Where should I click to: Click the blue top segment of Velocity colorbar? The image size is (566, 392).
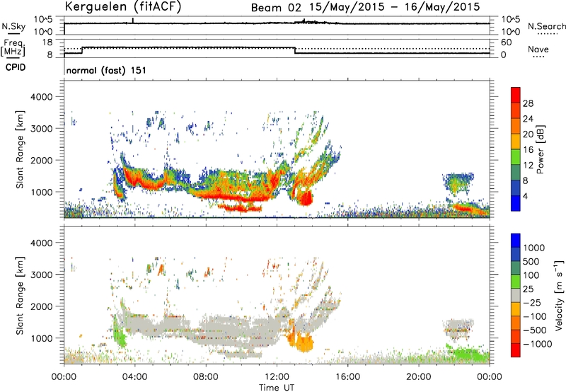[x=516, y=241]
